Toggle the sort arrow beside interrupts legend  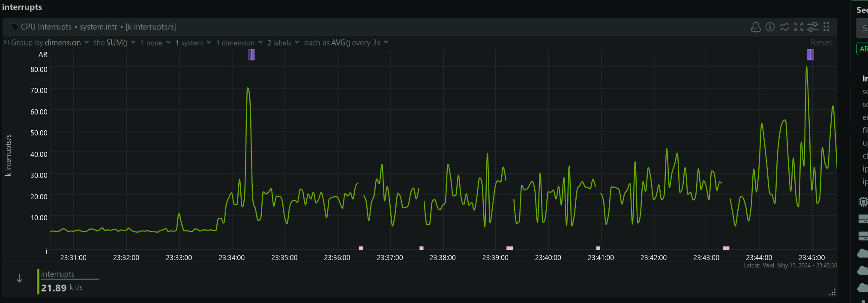(19, 279)
